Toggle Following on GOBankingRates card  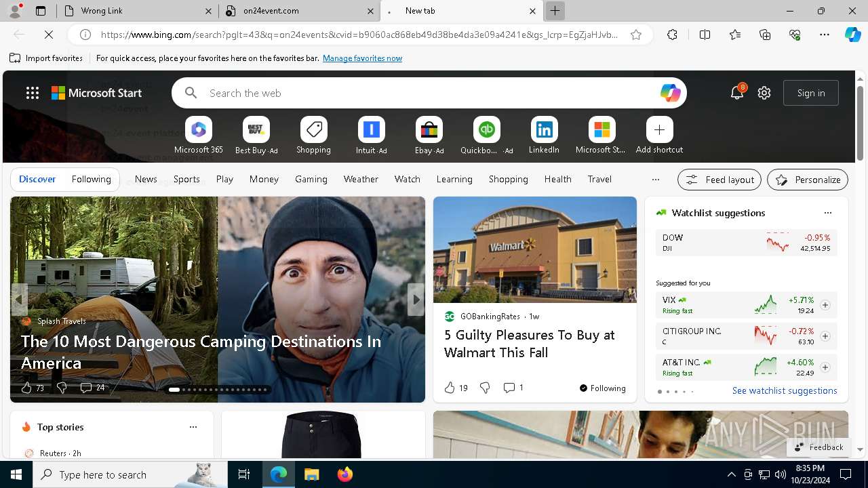click(x=602, y=388)
